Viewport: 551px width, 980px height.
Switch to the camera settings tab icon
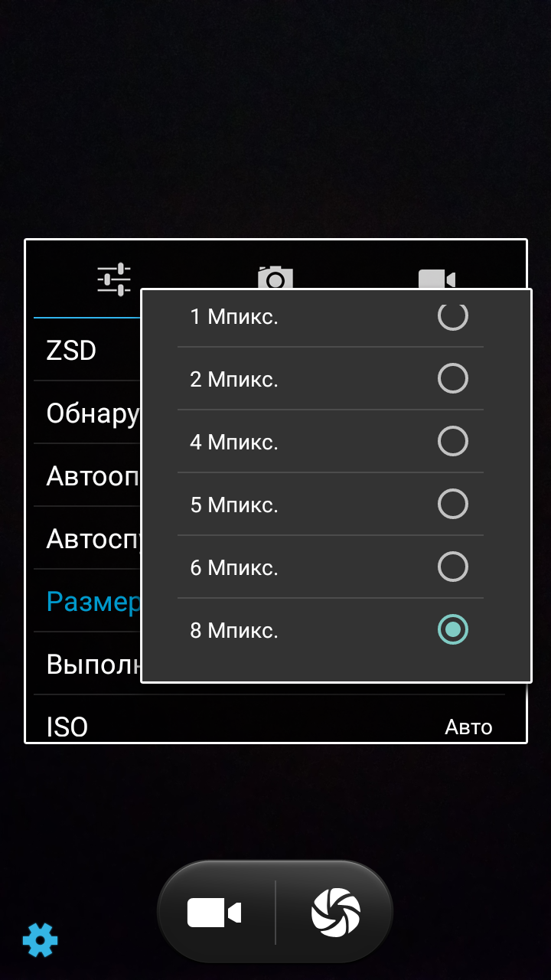tap(275, 277)
